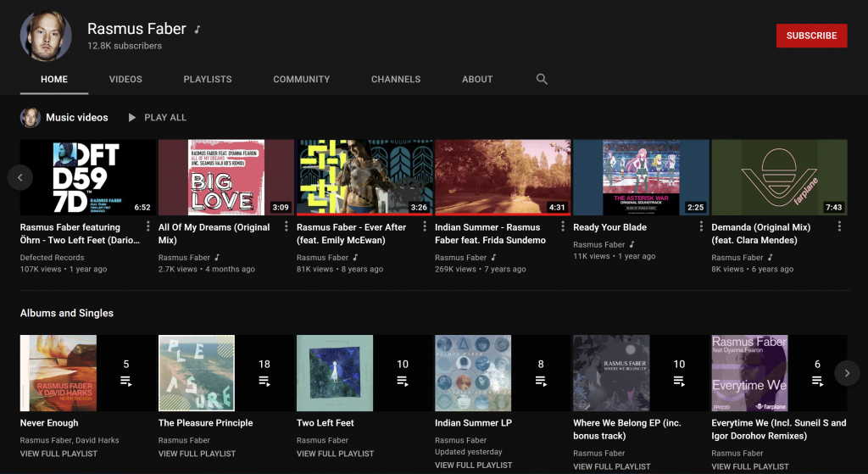Open the Playlists tab
This screenshot has width=868, height=474.
[208, 79]
